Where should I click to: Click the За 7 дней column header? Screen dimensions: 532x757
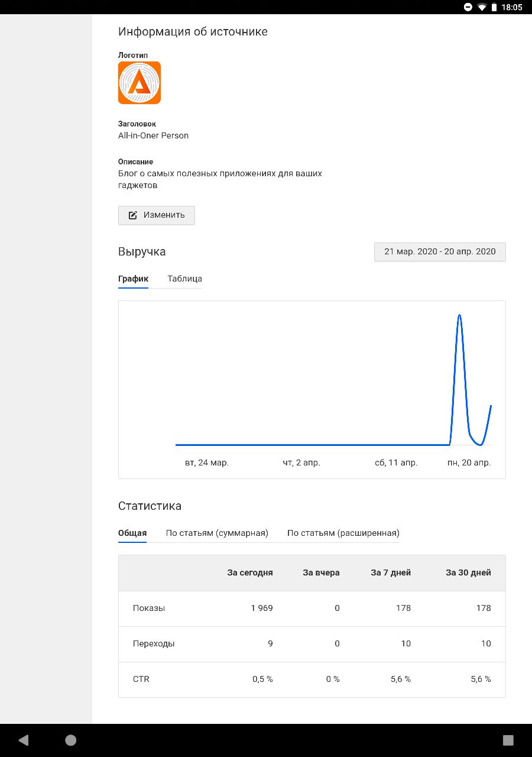[391, 572]
